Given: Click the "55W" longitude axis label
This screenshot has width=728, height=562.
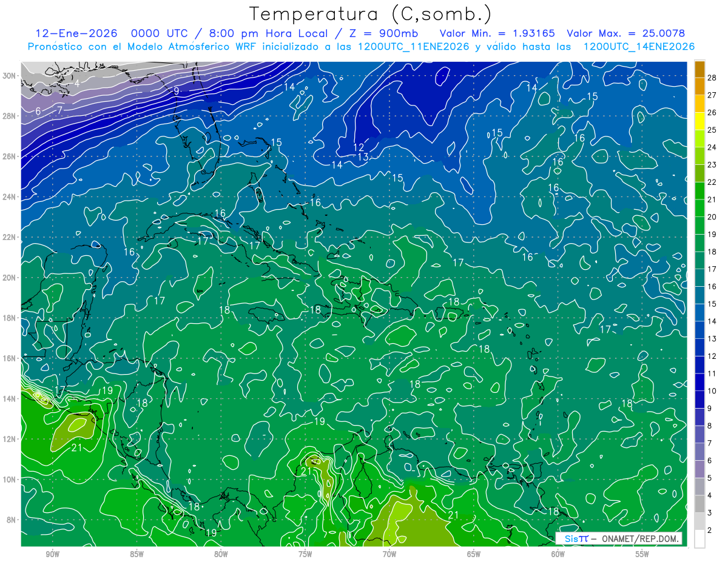Looking at the screenshot, I should pos(642,554).
